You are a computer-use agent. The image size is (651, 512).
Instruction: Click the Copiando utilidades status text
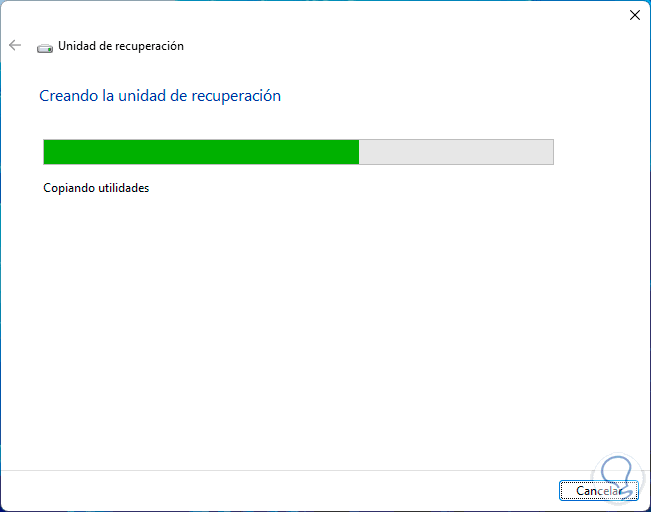(x=96, y=188)
